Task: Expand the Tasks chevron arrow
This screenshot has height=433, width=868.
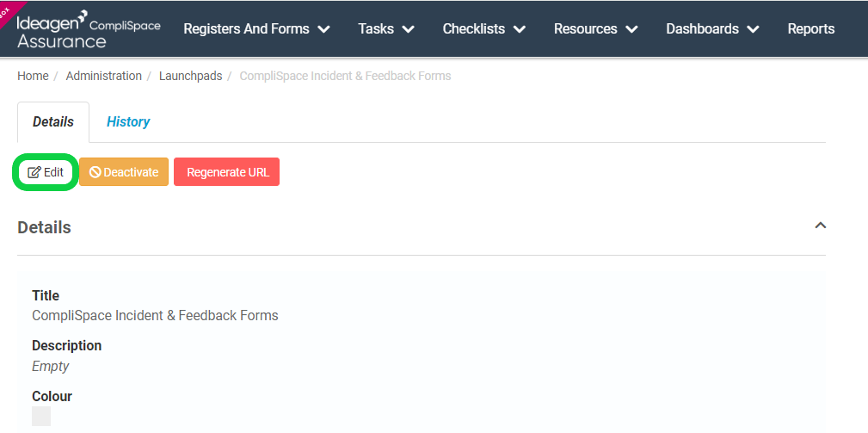Action: (408, 29)
